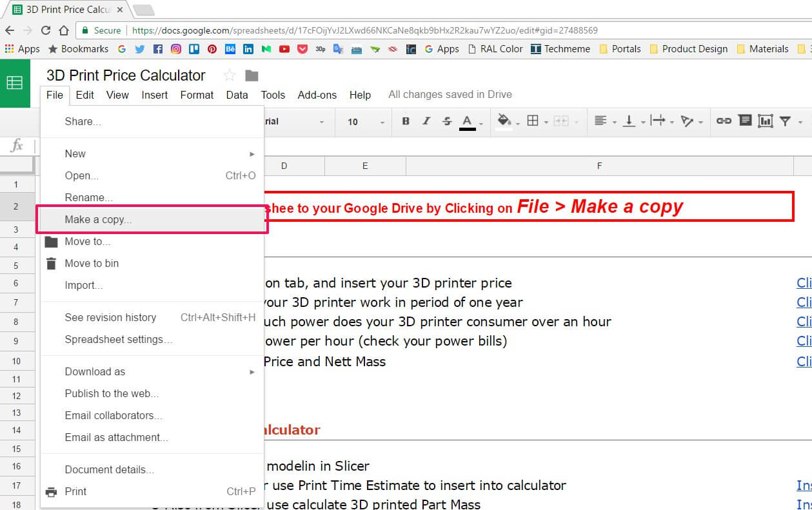812x510 pixels.
Task: Expand the text wrapping dropdown arrow
Action: click(x=672, y=122)
